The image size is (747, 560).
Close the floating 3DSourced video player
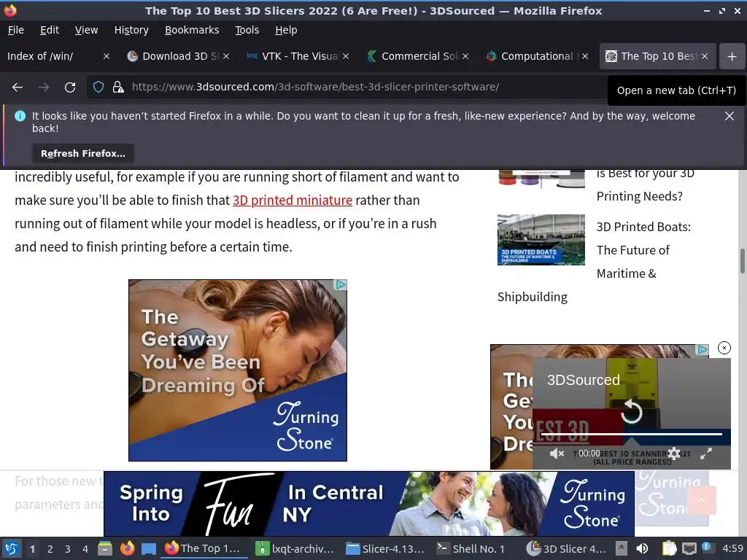click(724, 348)
